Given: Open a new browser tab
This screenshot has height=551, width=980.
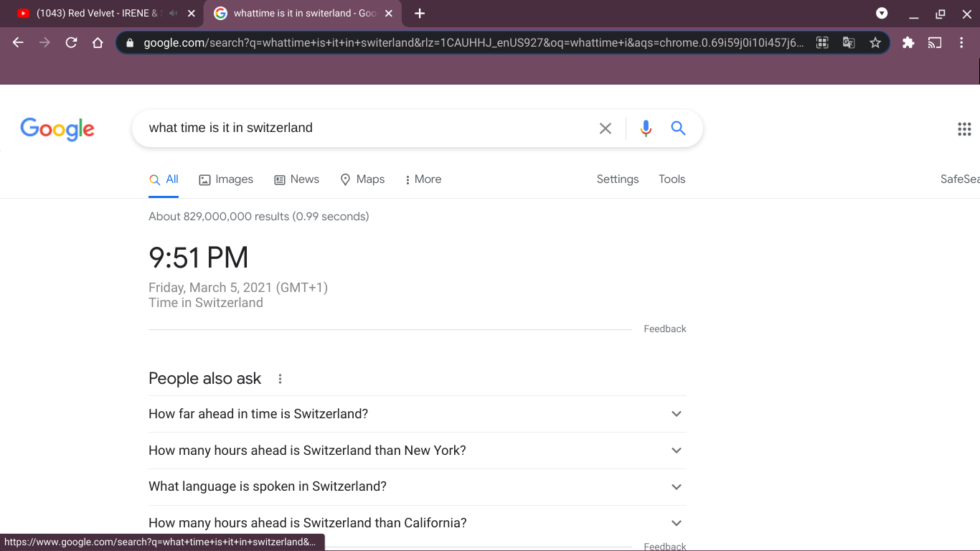Looking at the screenshot, I should (420, 14).
